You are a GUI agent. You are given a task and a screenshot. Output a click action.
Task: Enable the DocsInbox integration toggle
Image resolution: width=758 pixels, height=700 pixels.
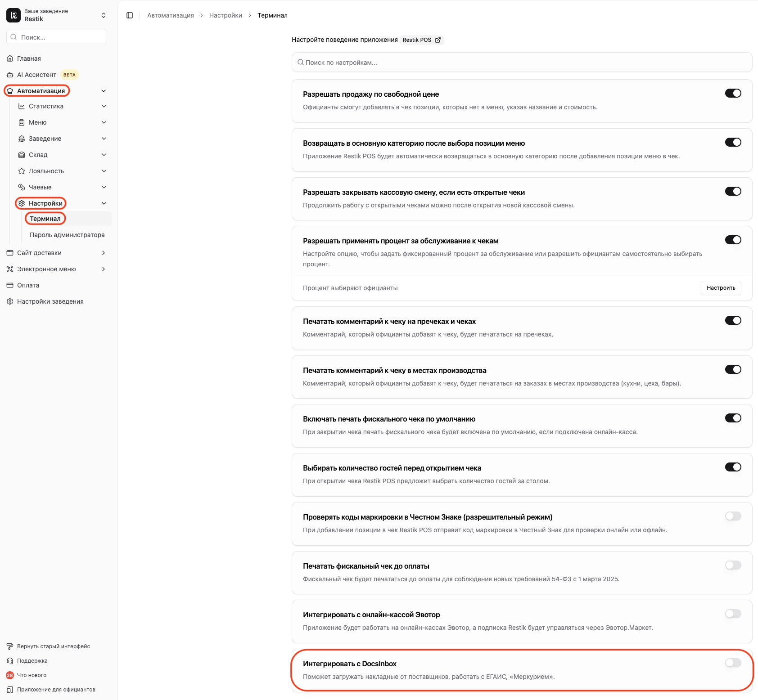pos(733,663)
